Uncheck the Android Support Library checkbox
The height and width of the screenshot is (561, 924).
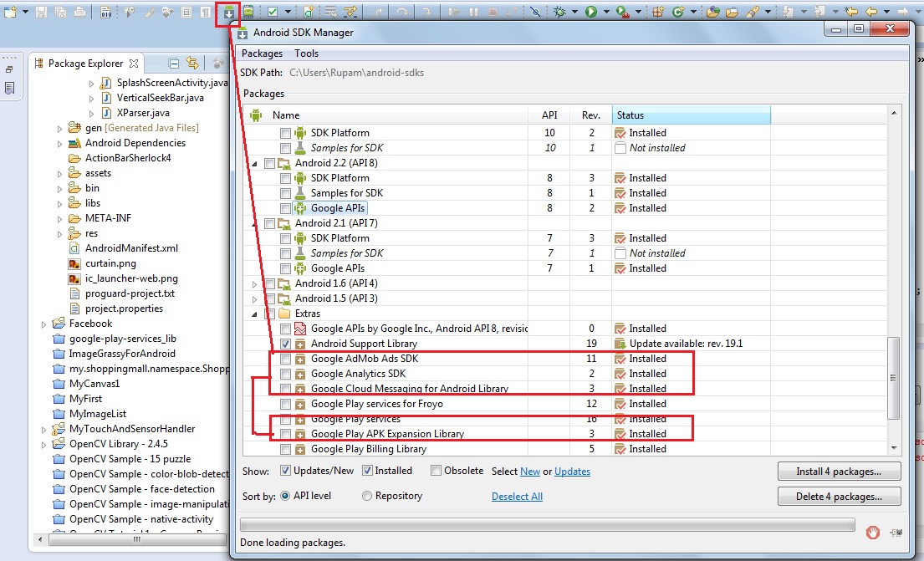[285, 344]
